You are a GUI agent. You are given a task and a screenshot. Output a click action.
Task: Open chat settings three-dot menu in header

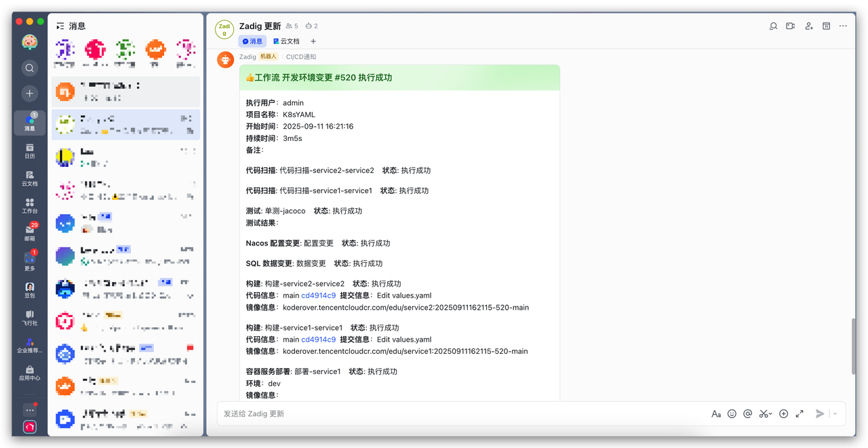(843, 26)
